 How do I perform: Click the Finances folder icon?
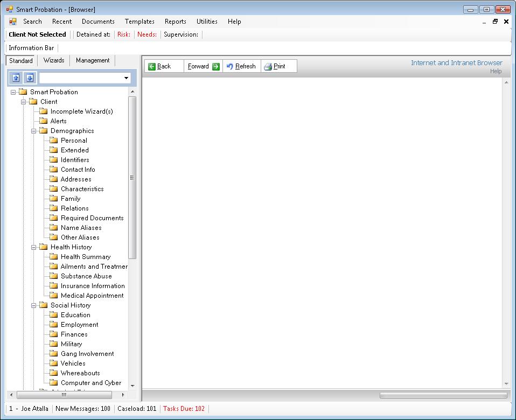[x=54, y=334]
